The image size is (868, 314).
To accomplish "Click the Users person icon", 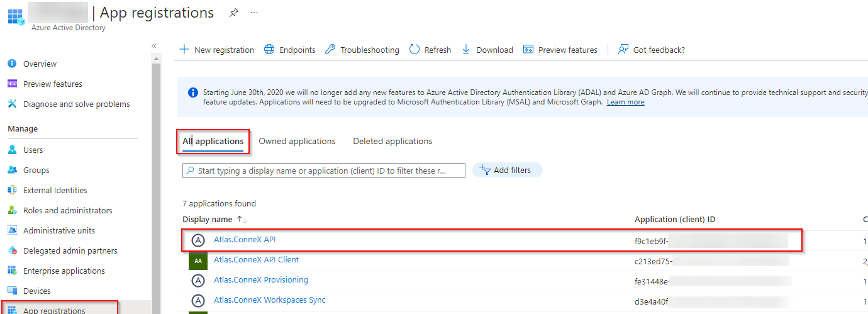I will (x=12, y=150).
